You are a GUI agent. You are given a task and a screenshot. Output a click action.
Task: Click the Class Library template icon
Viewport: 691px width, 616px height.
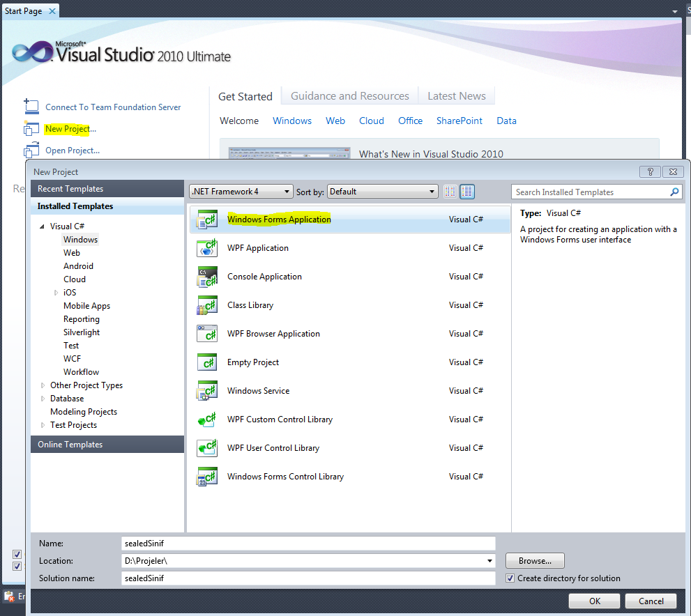(207, 305)
